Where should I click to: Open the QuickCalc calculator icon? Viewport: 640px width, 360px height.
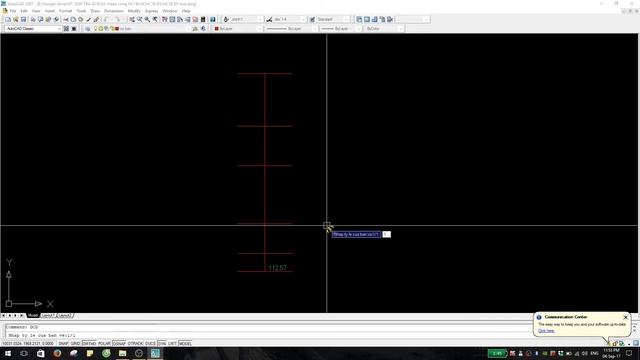[202, 19]
